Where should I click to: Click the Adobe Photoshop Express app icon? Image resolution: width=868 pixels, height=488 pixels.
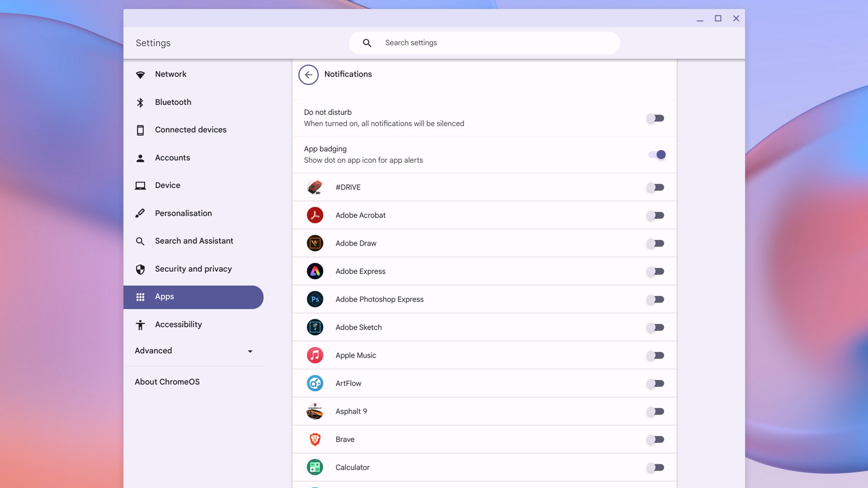click(315, 299)
